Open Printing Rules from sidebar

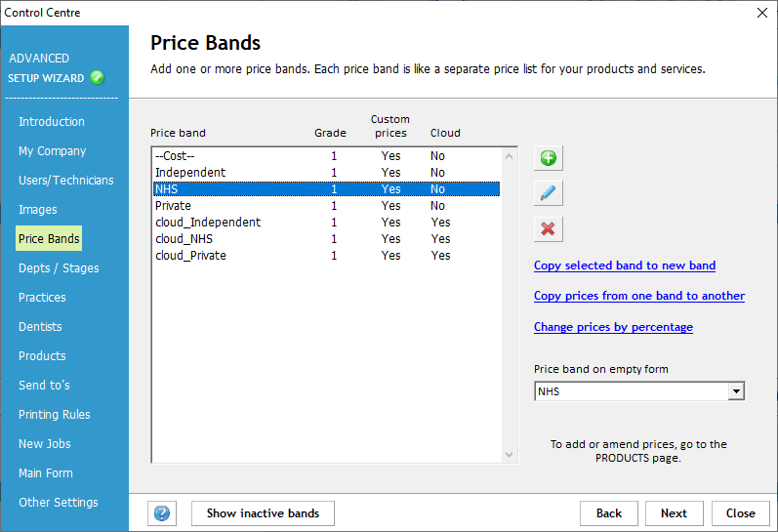point(55,415)
